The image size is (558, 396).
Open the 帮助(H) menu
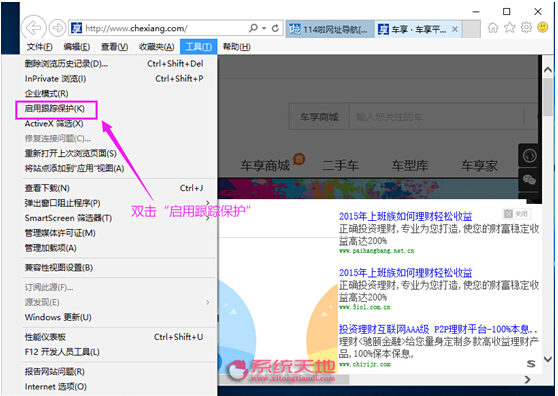point(237,47)
